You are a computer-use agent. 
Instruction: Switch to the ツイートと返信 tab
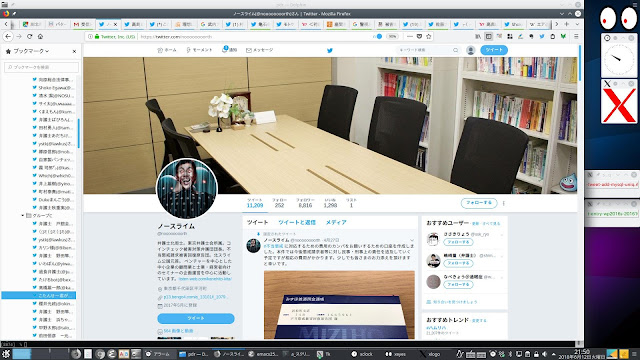297,222
